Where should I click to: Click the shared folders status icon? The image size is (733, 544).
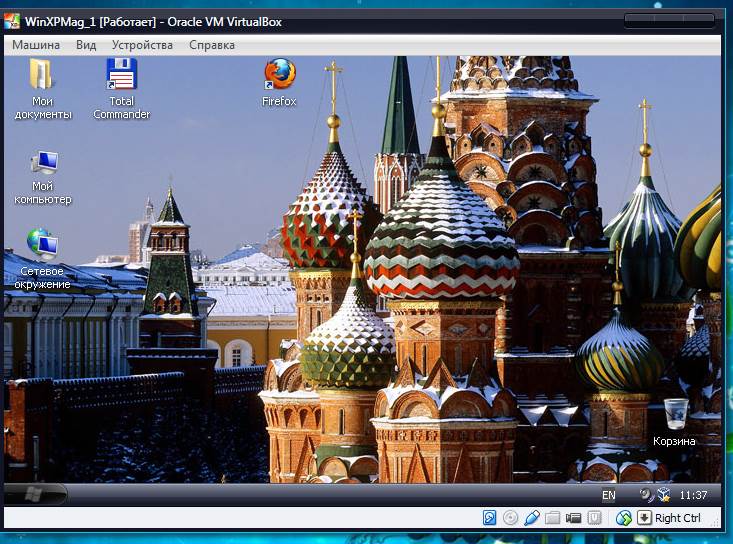point(552,518)
